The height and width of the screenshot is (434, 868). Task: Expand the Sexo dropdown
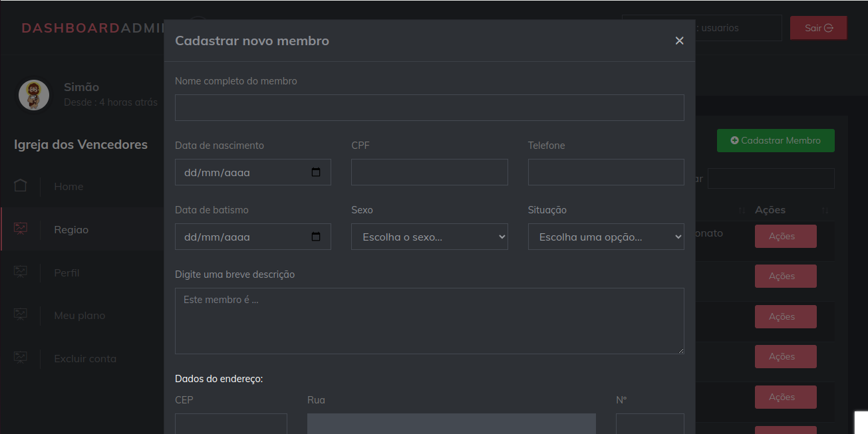tap(429, 237)
